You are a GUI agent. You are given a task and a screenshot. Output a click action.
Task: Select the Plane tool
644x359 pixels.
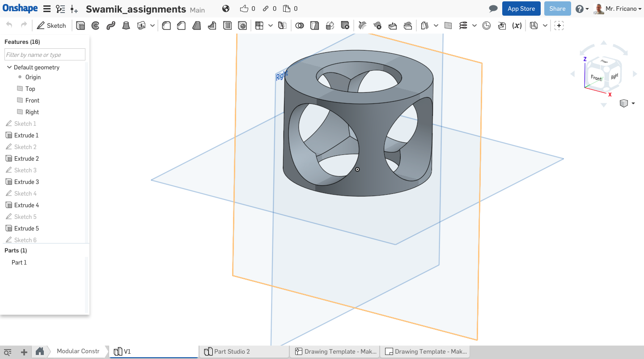click(x=448, y=26)
